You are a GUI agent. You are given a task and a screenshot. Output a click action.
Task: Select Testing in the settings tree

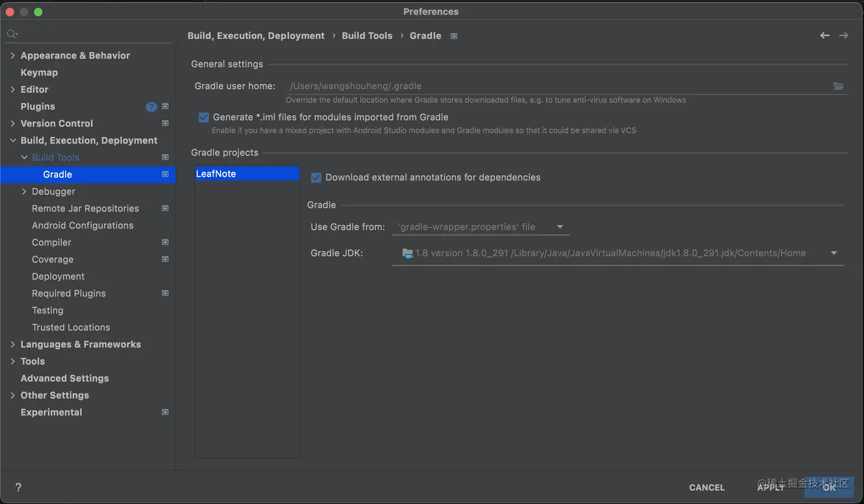coord(47,310)
